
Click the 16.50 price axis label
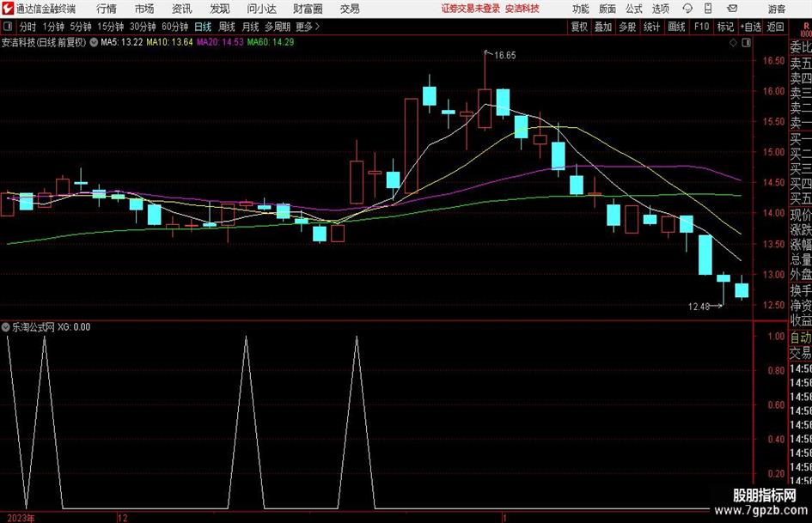click(773, 61)
